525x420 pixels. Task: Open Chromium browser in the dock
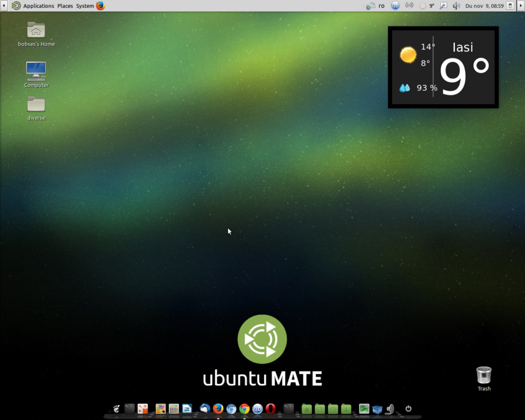231,409
